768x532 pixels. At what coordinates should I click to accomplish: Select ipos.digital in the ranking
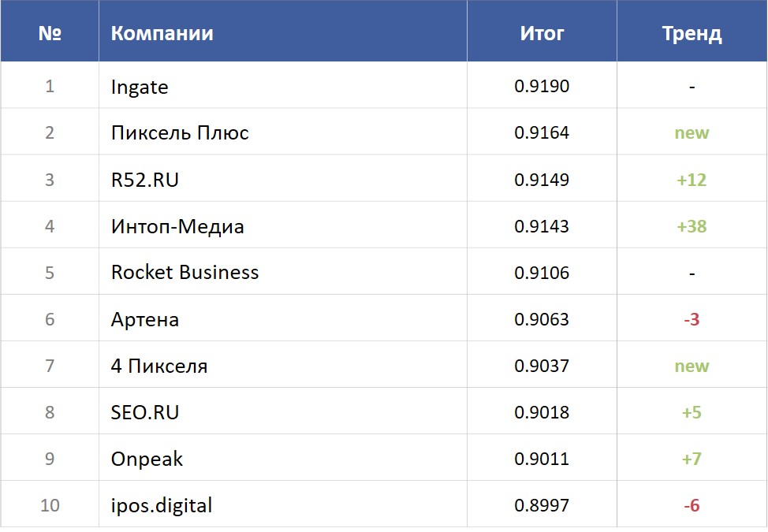tap(162, 505)
